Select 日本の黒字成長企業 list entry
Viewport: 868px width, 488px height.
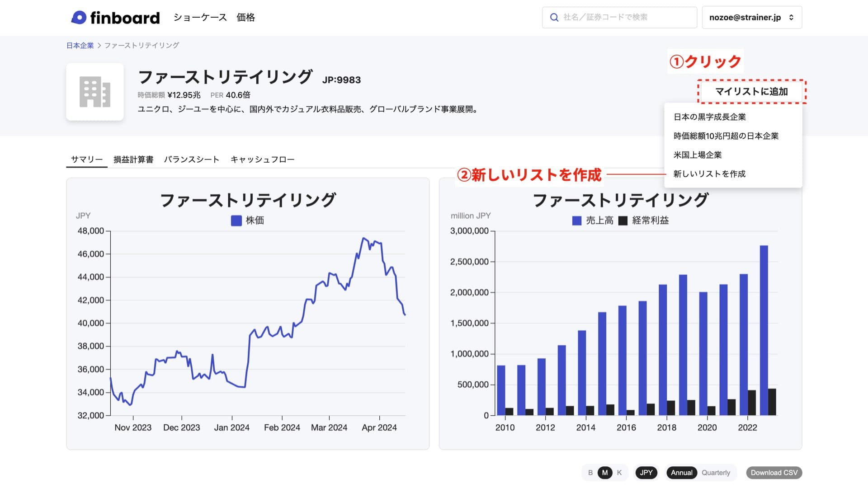(709, 117)
